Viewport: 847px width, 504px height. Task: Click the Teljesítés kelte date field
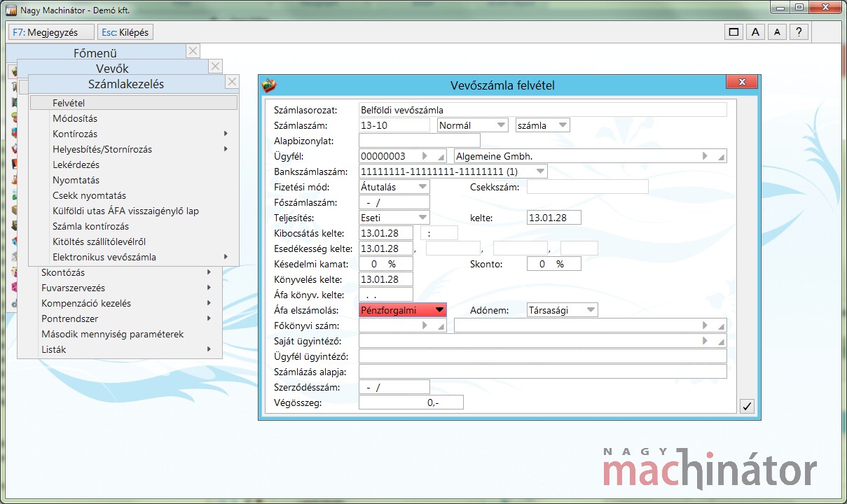click(554, 218)
